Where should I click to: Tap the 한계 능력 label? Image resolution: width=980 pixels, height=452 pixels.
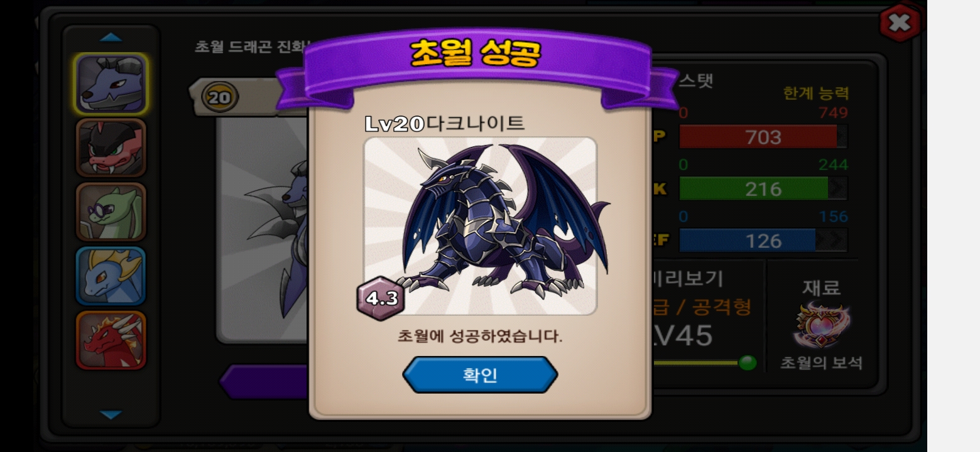tap(816, 94)
